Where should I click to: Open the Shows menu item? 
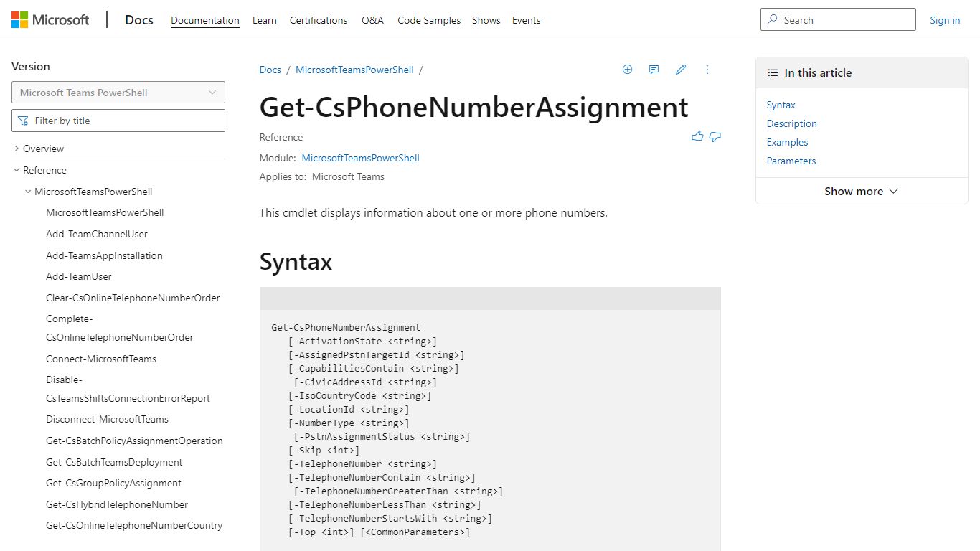pos(486,20)
